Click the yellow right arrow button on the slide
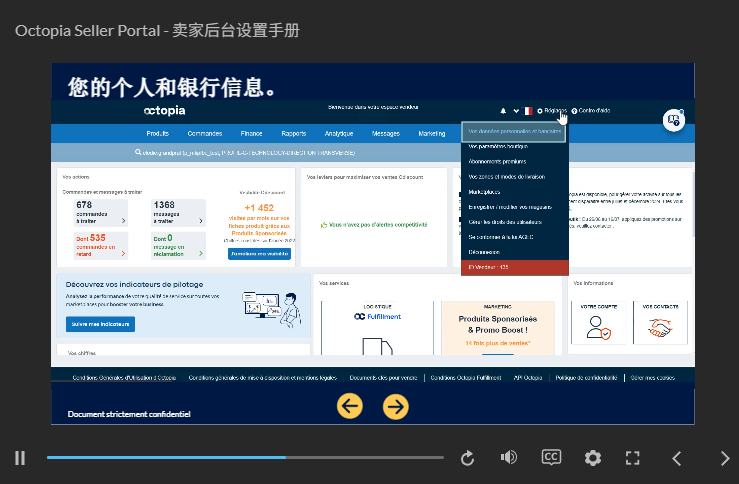The image size is (739, 484). (x=395, y=407)
